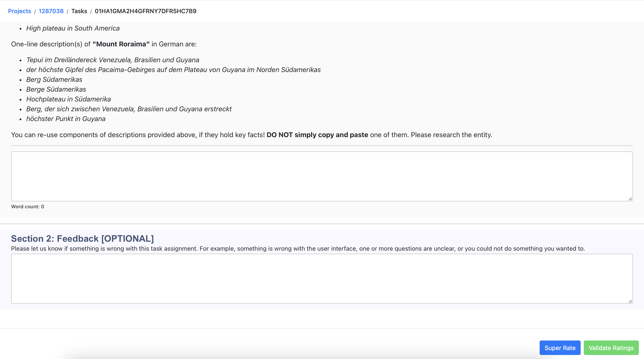Screen dimensions: 644x359
Task: Grab the feedback box resize handle
Action: pyautogui.click(x=630, y=301)
